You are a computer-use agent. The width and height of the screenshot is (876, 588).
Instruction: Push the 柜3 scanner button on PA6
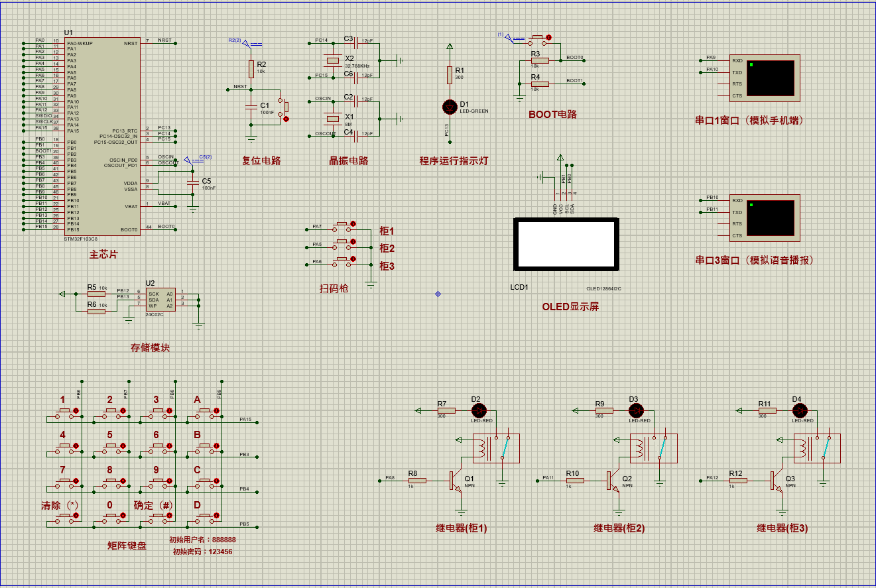point(344,261)
